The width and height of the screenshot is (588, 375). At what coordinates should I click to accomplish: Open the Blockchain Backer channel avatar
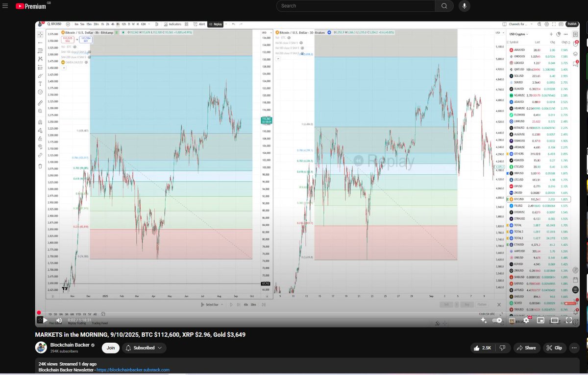click(x=41, y=348)
